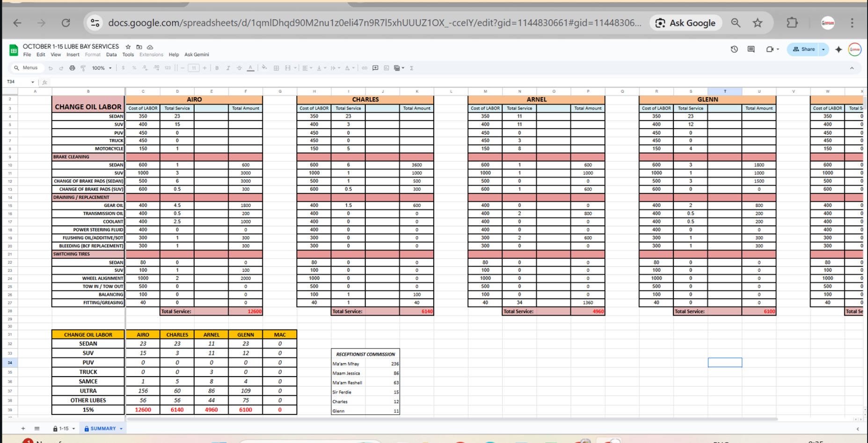Click the Name box showing T34
Viewport: 868px width, 443px height.
click(x=20, y=82)
